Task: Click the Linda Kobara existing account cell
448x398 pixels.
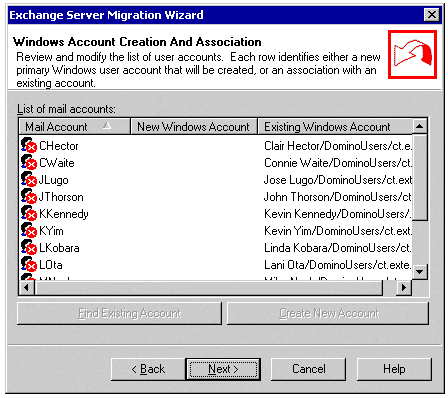Action: click(x=338, y=248)
